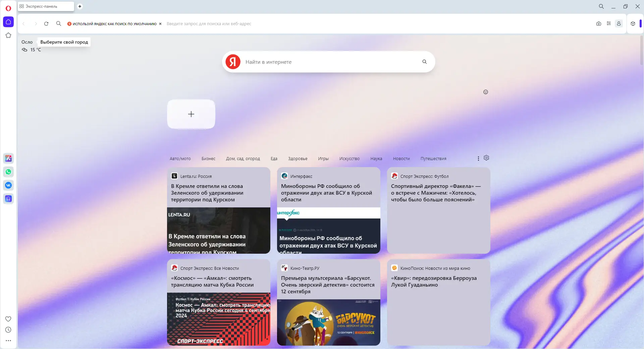Open VK messenger in the sidebar

click(x=8, y=185)
